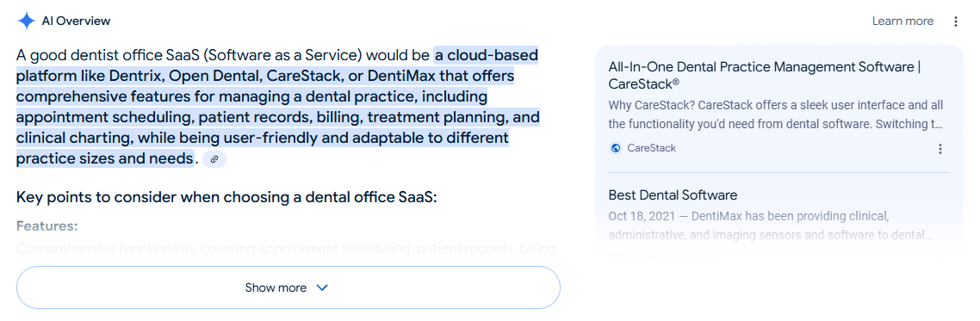Click the link chip icon after the summary paragraph

click(x=214, y=160)
